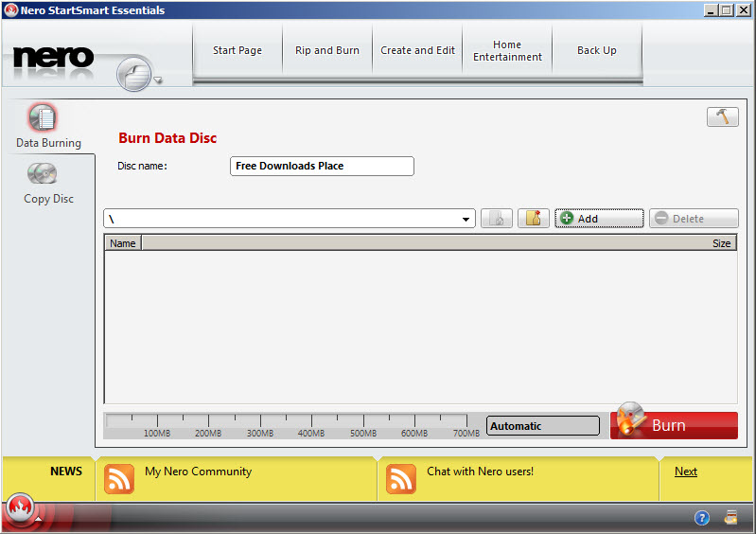
Task: Click the hammer options icon
Action: (722, 116)
